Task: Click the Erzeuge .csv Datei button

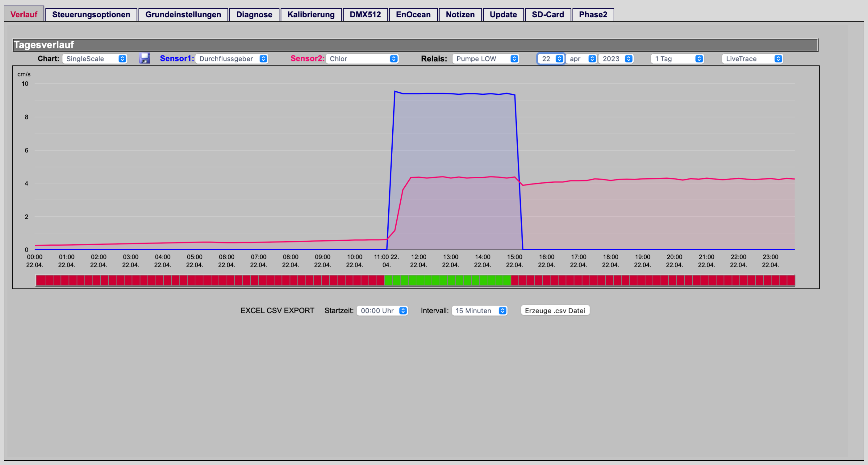Action: (555, 311)
